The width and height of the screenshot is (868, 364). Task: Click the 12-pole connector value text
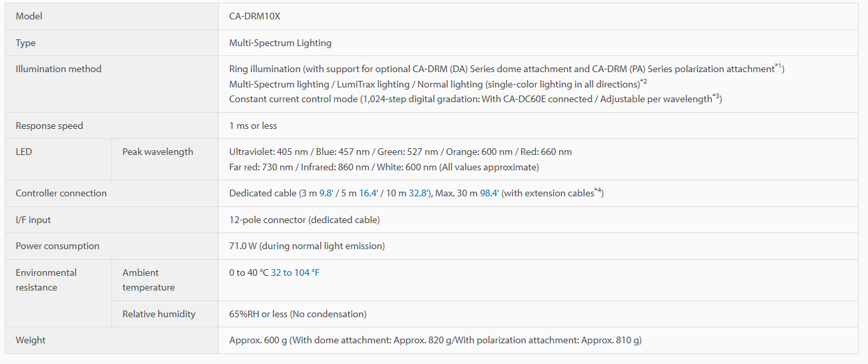(304, 220)
